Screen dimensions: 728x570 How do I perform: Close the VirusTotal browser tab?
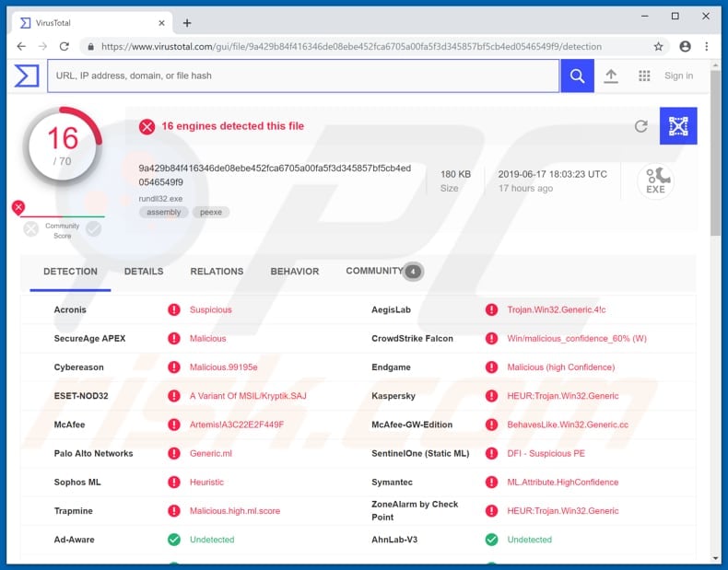(x=161, y=23)
